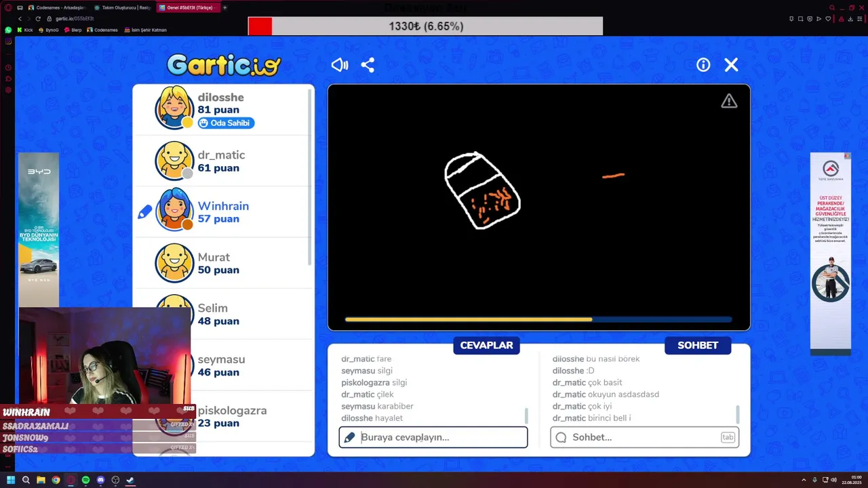Open a new browser tab
This screenshot has width=868, height=488.
tap(224, 7)
